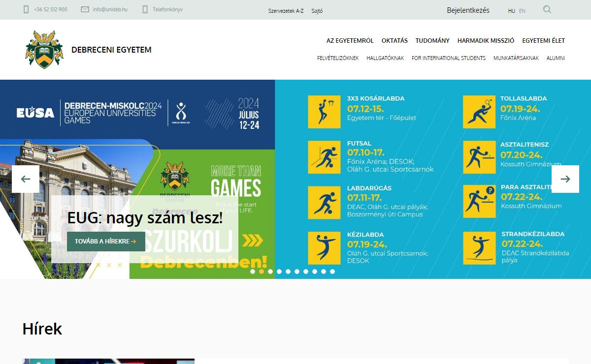The height and width of the screenshot is (364, 591).
Task: Click info@unideb.hu email link
Action: pyautogui.click(x=110, y=9)
